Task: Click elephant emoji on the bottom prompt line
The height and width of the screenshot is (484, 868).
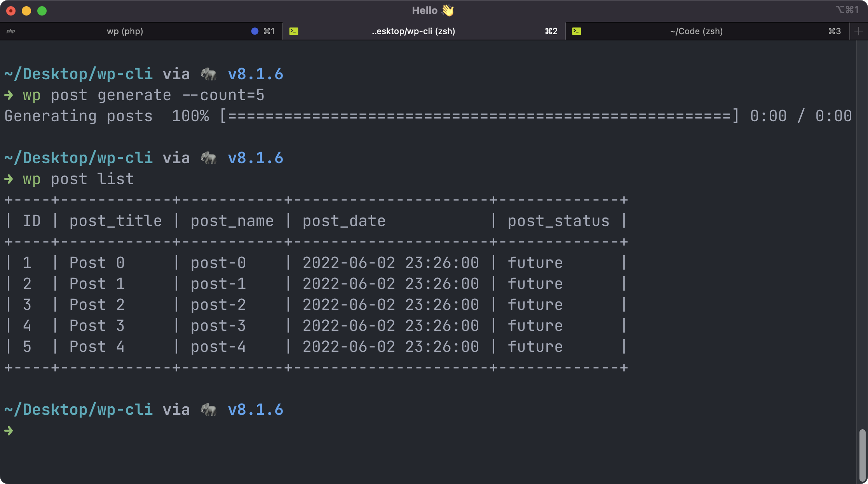Action: pos(209,409)
